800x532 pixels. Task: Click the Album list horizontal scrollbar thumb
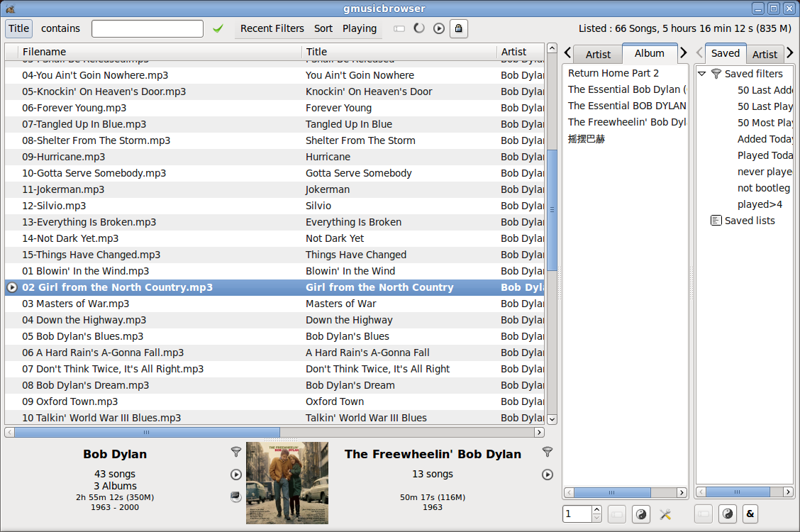[x=612, y=493]
